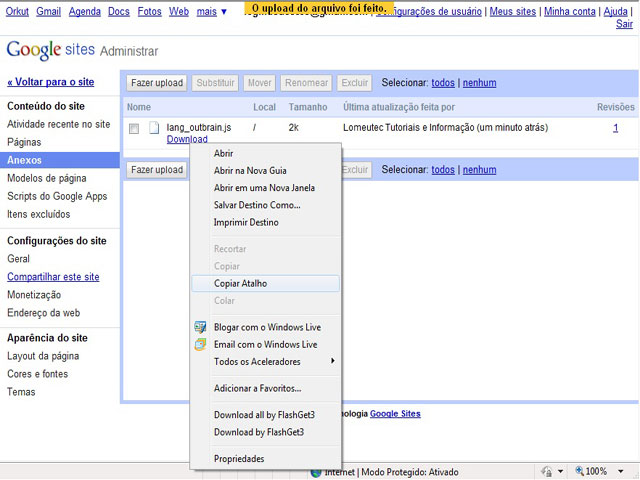Open Meus sites link
The width and height of the screenshot is (640, 480).
click(x=513, y=11)
